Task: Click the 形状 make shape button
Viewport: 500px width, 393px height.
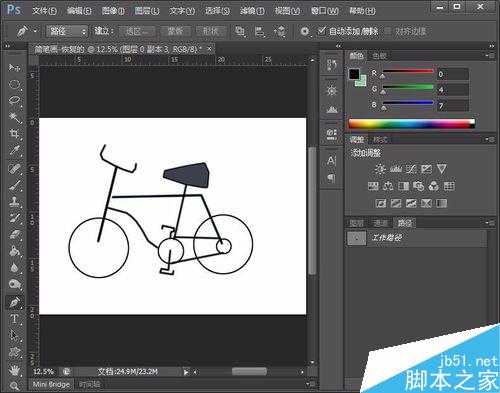Action: pyautogui.click(x=211, y=32)
